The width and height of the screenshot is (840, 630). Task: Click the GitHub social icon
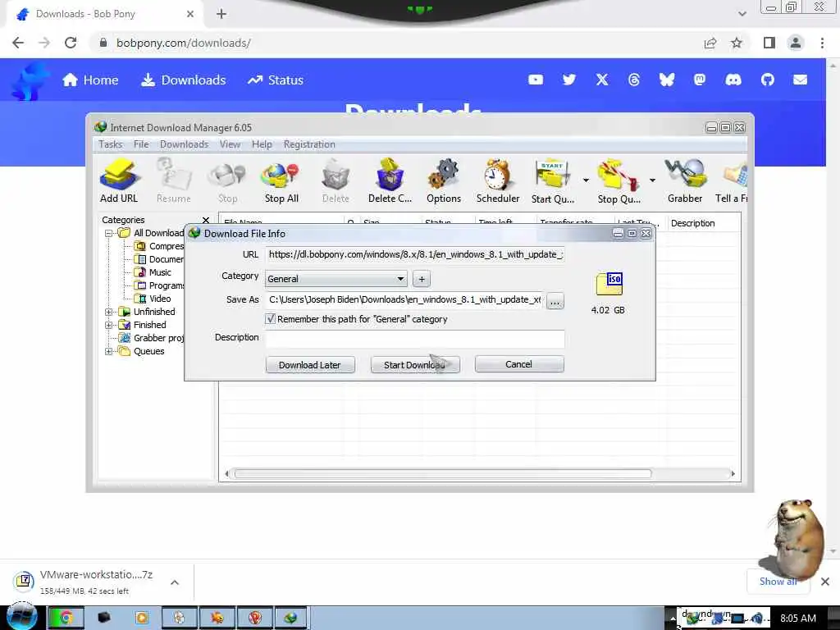[x=768, y=80]
